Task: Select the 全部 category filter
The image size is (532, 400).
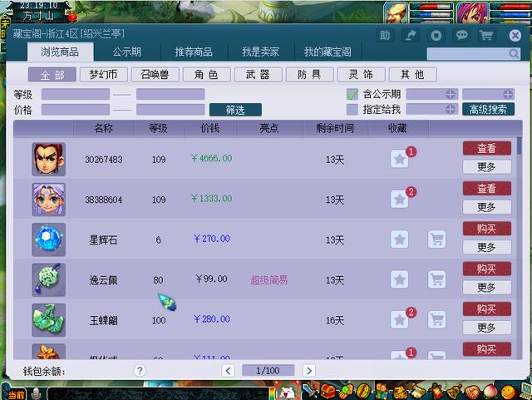Action: tap(52, 74)
